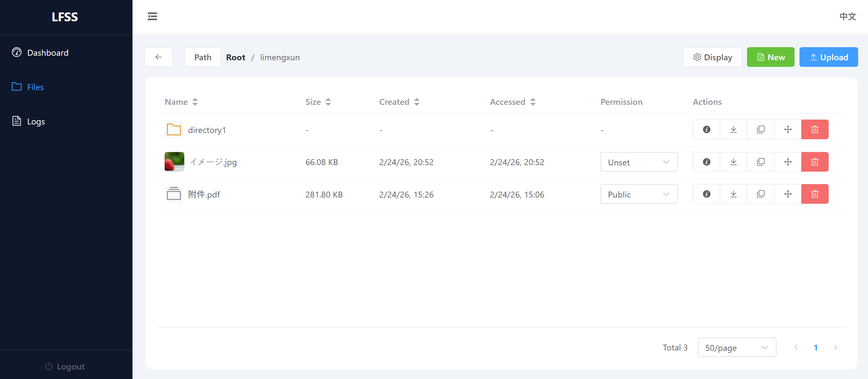Change permission of イメージ.jpg from Unset
Screen dimensions: 868x379
click(638, 162)
